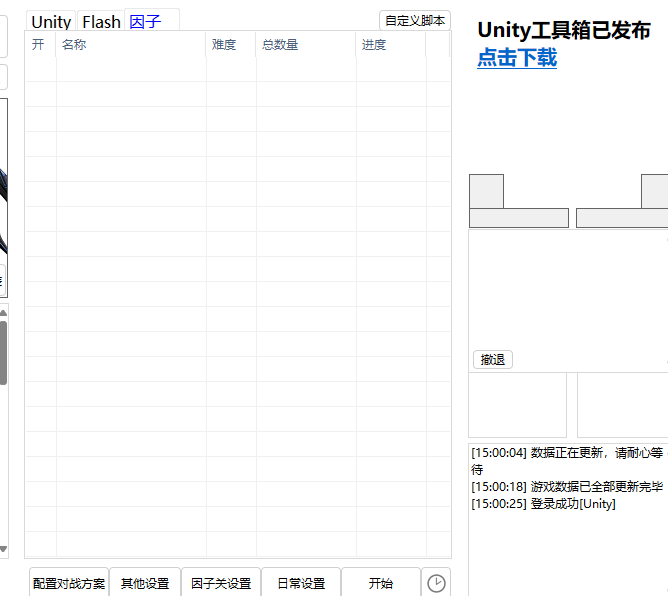Switch to the Flash tab
Image resolution: width=668 pixels, height=596 pixels.
pyautogui.click(x=101, y=21)
